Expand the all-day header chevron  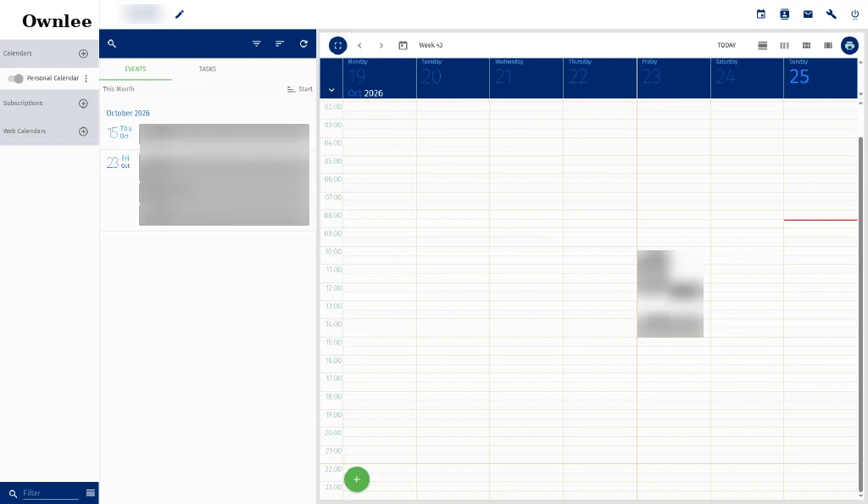[x=331, y=90]
